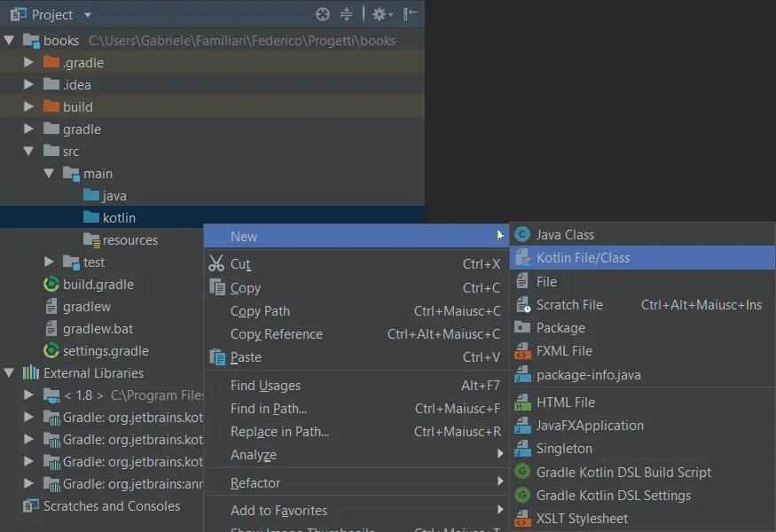776x532 pixels.
Task: Create Gradle Kotlin DSL Settings
Action: point(642,496)
